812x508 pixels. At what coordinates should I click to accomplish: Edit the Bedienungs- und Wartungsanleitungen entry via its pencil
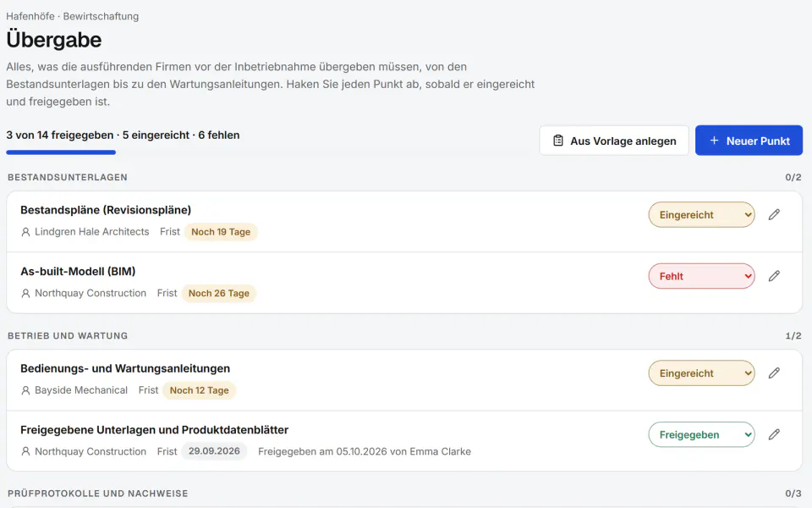coord(774,373)
